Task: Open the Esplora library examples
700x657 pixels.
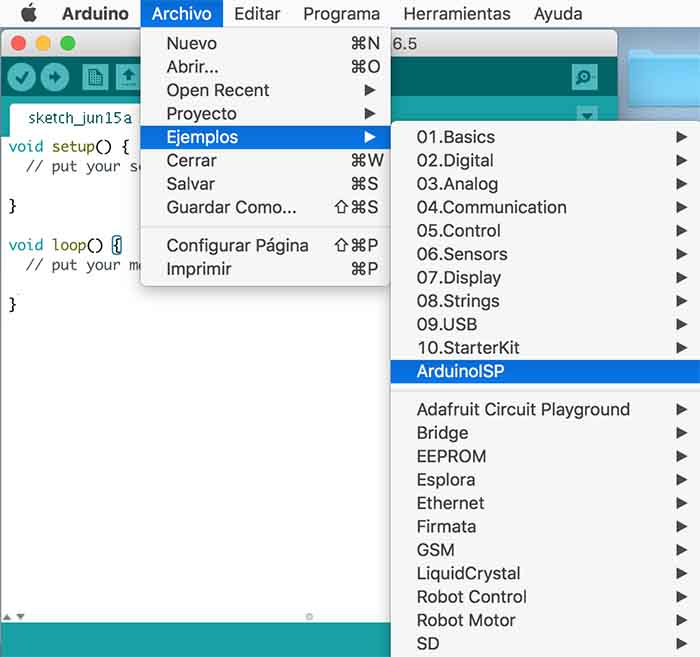Action: (545, 480)
